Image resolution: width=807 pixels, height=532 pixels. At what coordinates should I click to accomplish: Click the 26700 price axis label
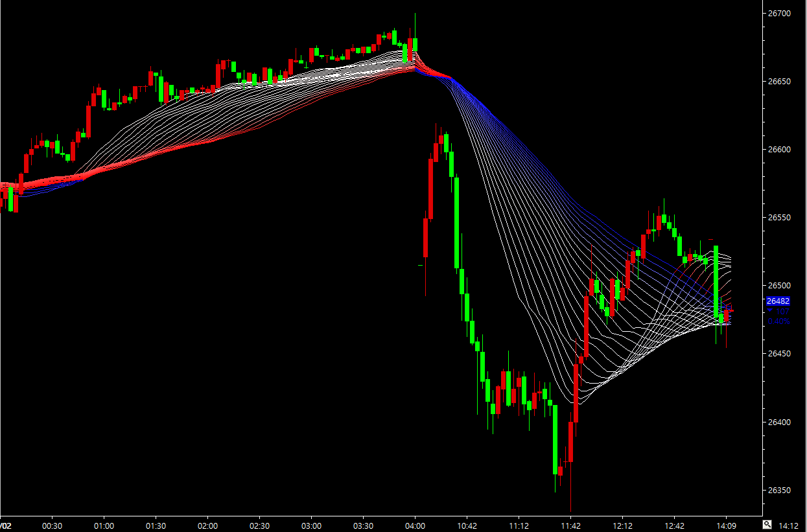coord(777,14)
